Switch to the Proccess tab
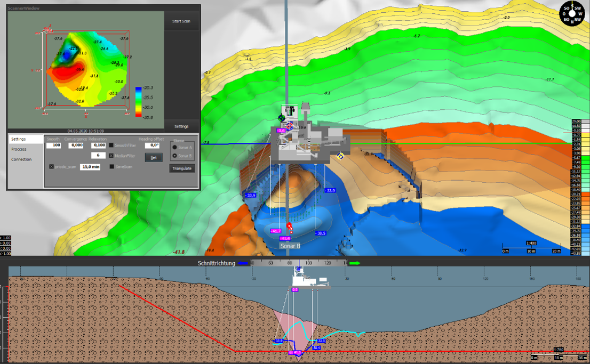Image resolution: width=590 pixels, height=364 pixels. pyautogui.click(x=26, y=149)
